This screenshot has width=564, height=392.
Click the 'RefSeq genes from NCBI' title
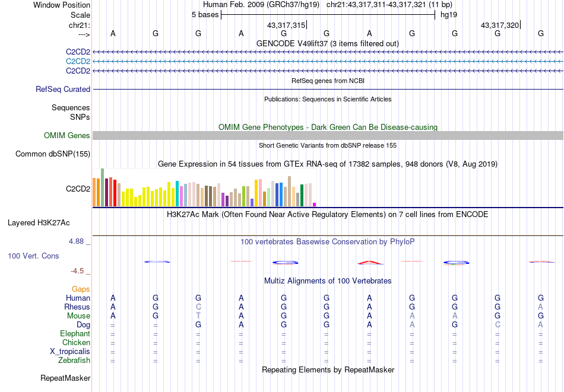click(x=328, y=81)
